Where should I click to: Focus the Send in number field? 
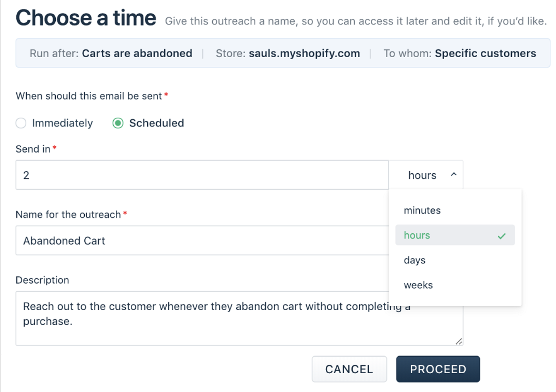click(202, 175)
